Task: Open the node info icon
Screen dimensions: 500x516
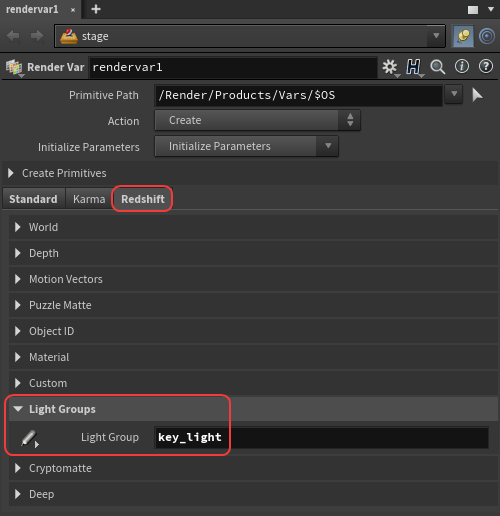Action: 462,66
